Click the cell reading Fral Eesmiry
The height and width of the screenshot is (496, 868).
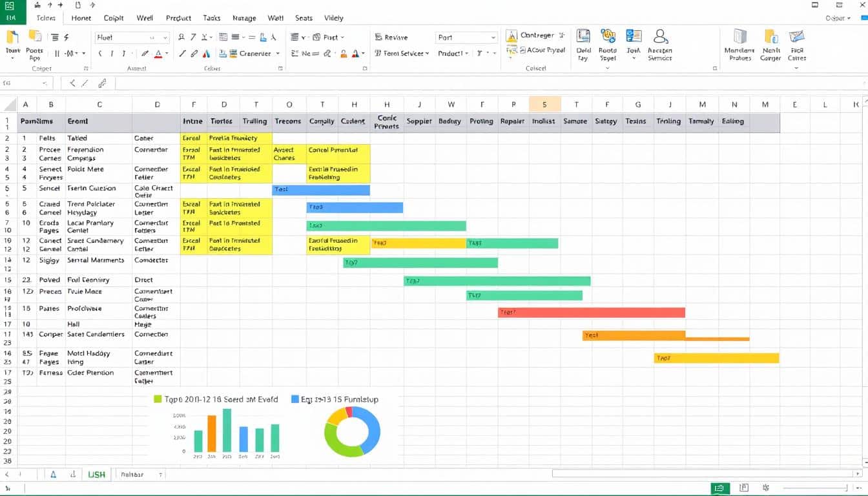tap(99, 280)
